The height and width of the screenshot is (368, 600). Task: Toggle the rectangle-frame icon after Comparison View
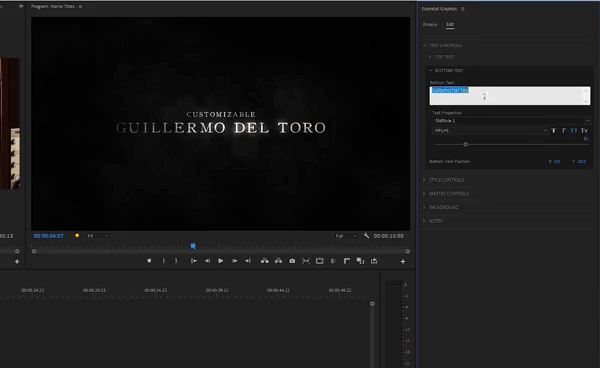320,261
